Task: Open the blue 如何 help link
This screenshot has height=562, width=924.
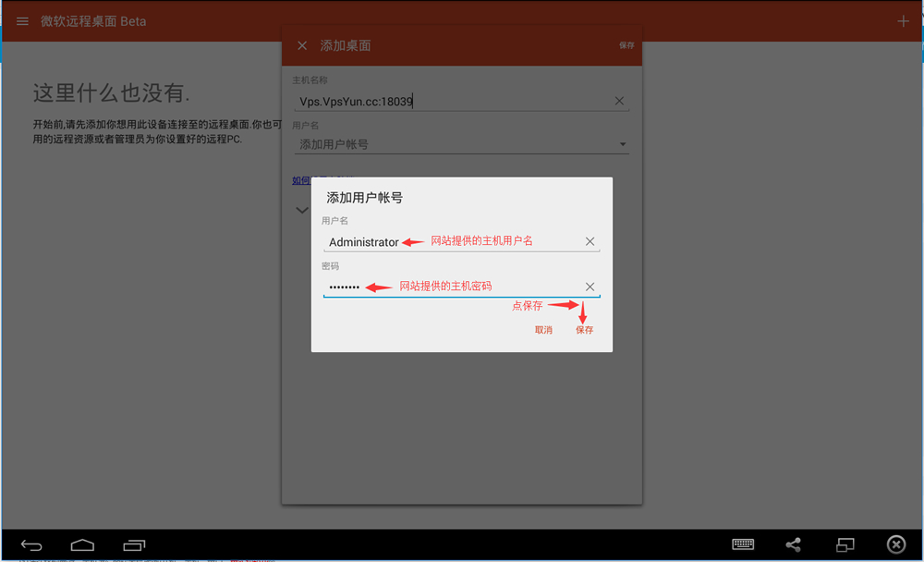Action: tap(301, 180)
